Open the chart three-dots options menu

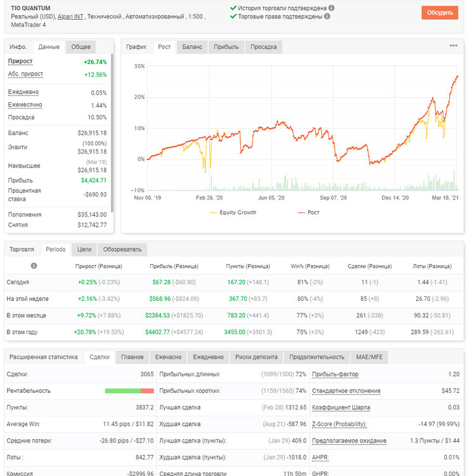coord(453,46)
